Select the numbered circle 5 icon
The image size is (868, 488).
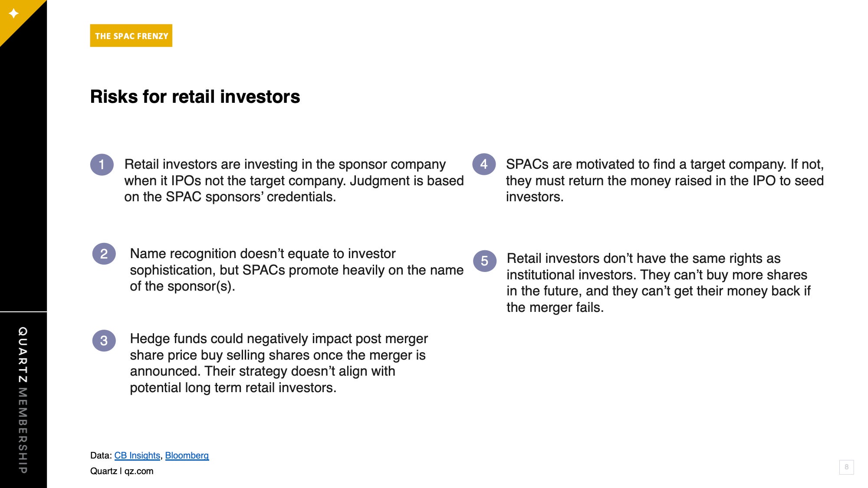coord(485,261)
